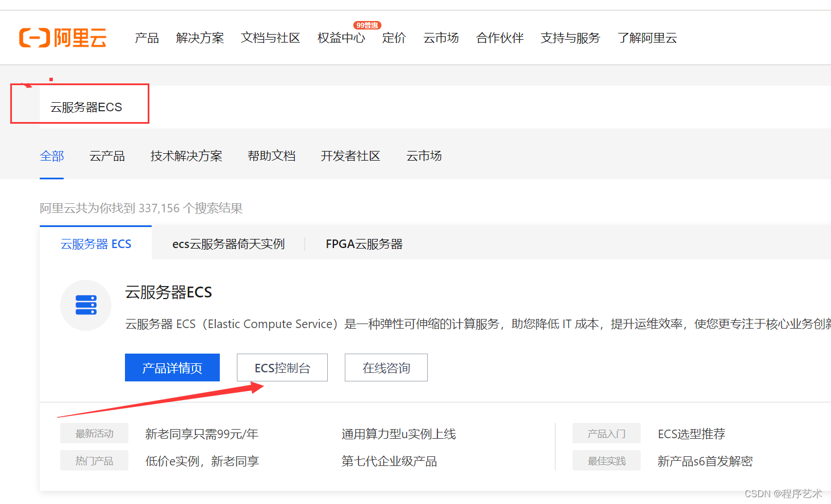Click the 产品入门 tag
This screenshot has width=831, height=504.
click(x=607, y=434)
